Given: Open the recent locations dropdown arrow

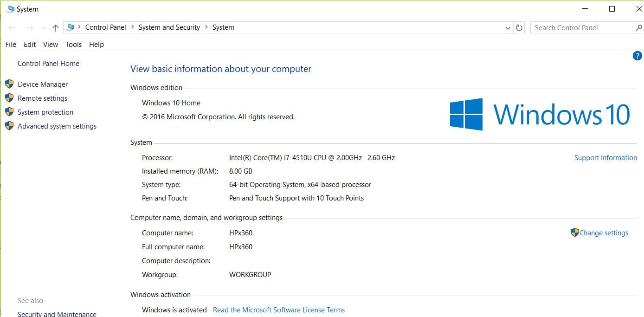Looking at the screenshot, I should pyautogui.click(x=44, y=28).
